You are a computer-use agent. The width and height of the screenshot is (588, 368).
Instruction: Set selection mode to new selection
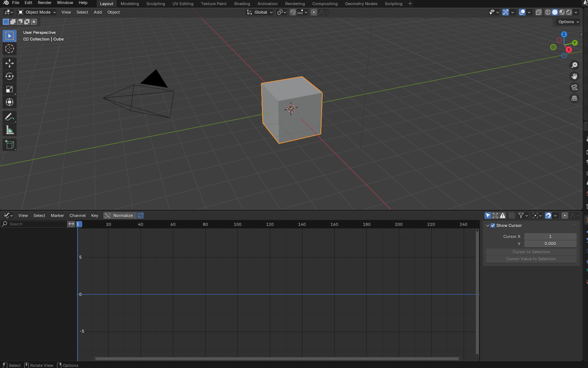[6, 22]
